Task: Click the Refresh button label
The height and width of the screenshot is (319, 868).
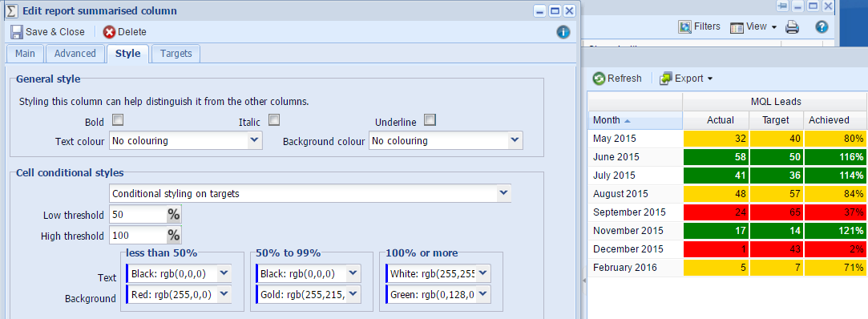Action: (x=624, y=79)
